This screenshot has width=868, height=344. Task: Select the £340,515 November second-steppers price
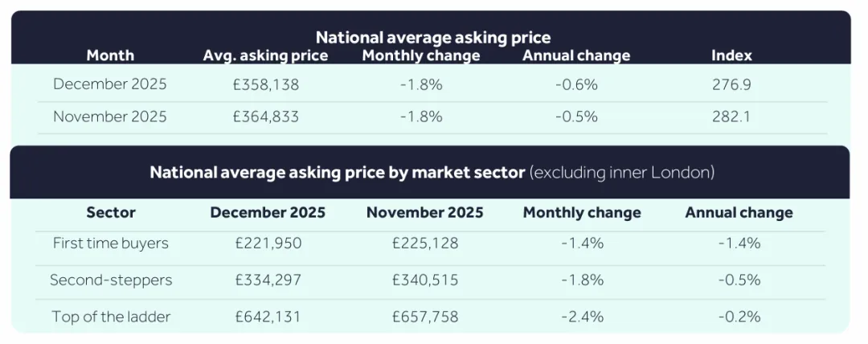click(425, 280)
